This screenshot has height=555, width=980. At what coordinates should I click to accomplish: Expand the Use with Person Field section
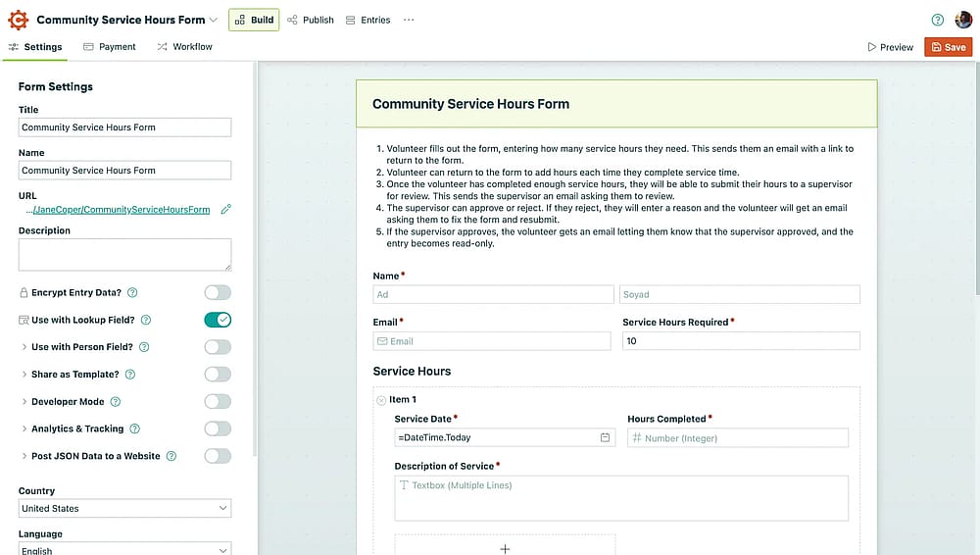tap(24, 347)
